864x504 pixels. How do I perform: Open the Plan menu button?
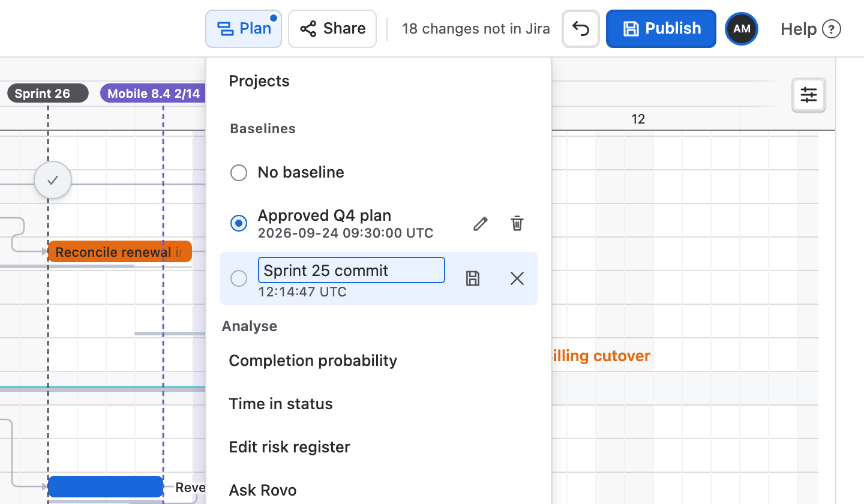[244, 28]
